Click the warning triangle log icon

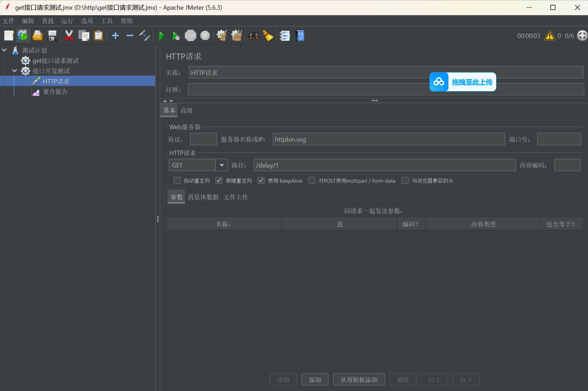[x=549, y=36]
